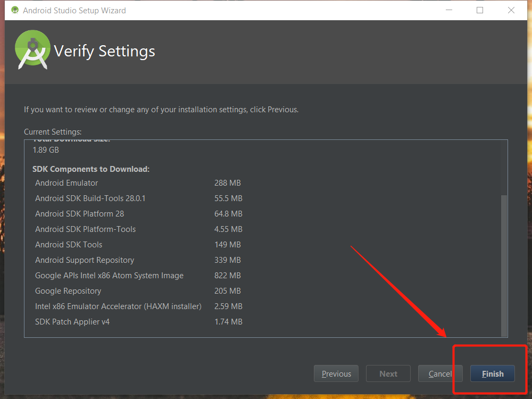Select the Android SDK Platform-Tools line
This screenshot has height=399, width=532.
tap(85, 229)
